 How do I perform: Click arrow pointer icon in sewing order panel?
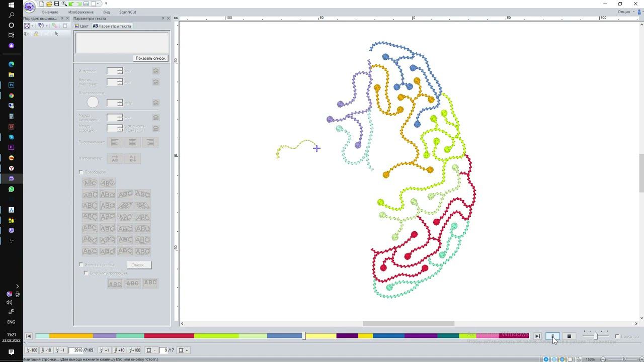tap(56, 34)
